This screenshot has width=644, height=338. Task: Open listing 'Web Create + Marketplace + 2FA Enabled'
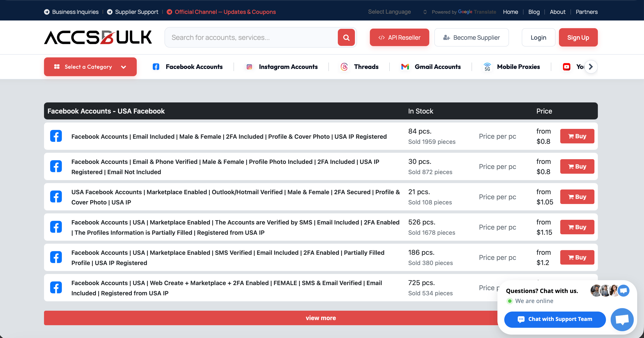pos(226,288)
